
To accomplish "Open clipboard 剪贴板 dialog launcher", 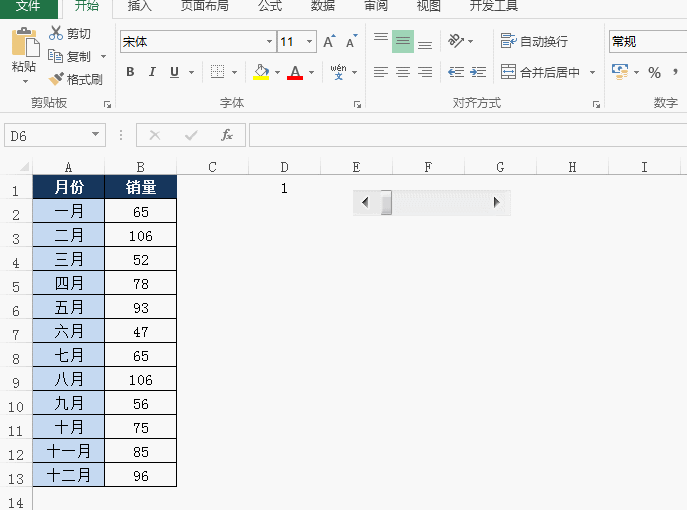I will [x=107, y=104].
